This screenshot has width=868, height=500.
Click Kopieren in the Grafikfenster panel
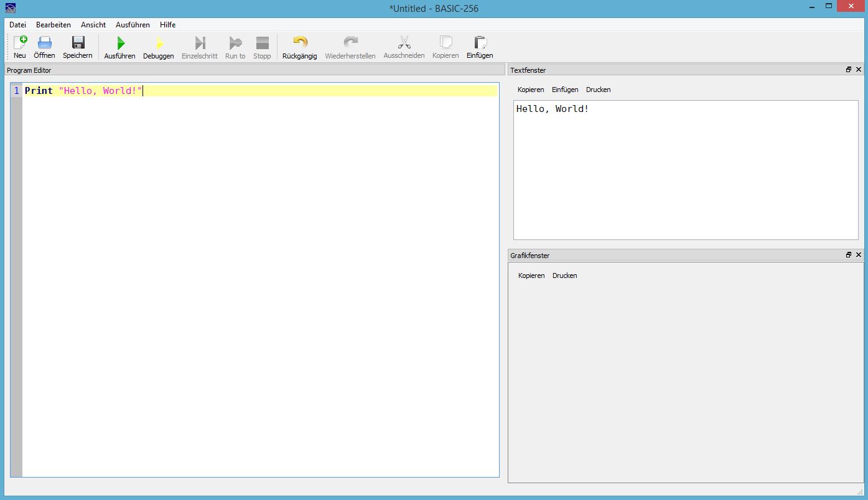click(x=531, y=275)
